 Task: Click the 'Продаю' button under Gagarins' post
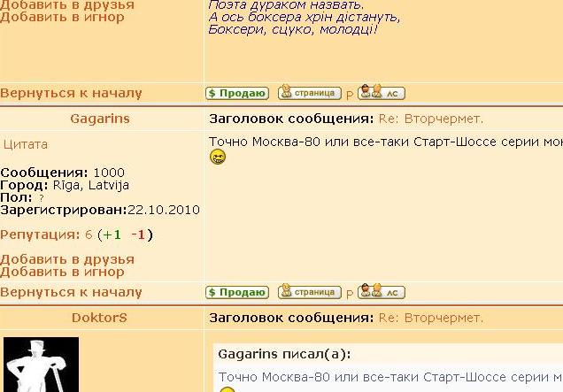(x=236, y=292)
